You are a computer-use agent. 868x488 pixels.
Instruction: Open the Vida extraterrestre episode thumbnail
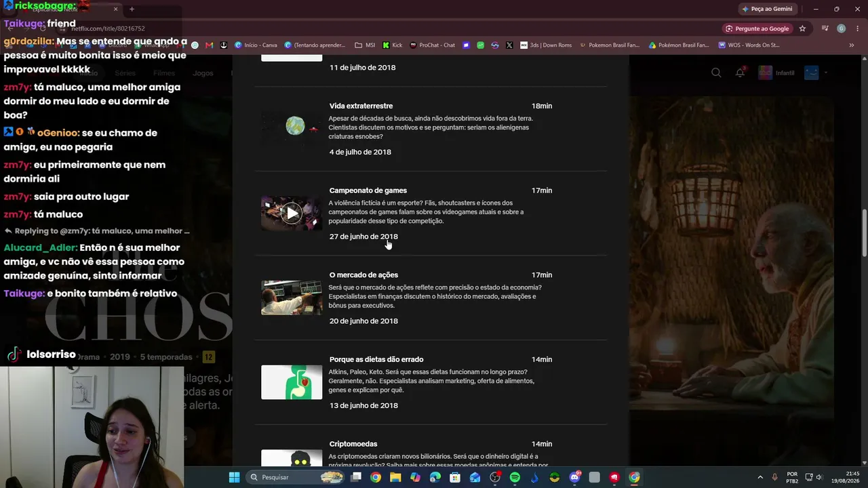(x=292, y=129)
